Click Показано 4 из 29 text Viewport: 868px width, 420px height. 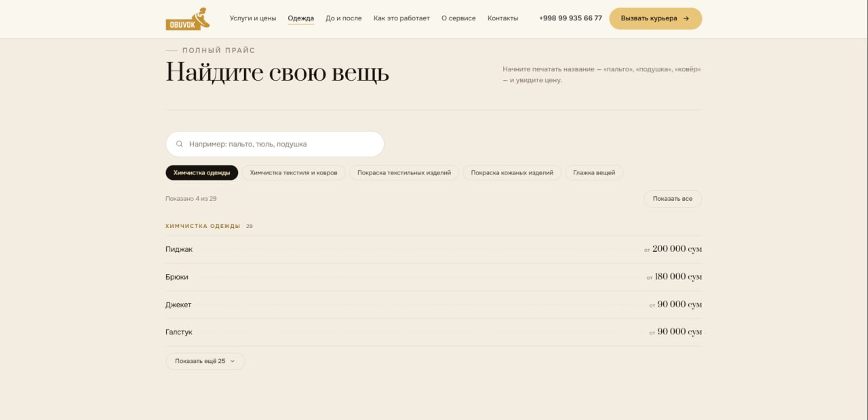(191, 199)
